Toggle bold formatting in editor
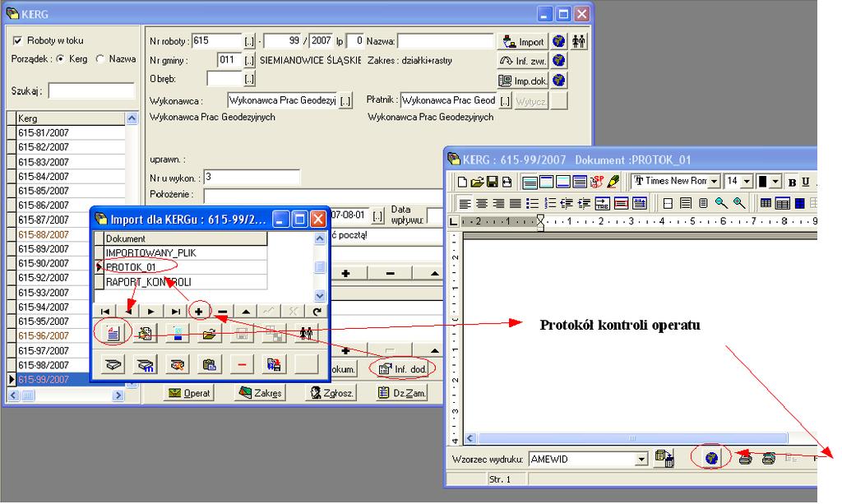 click(792, 183)
